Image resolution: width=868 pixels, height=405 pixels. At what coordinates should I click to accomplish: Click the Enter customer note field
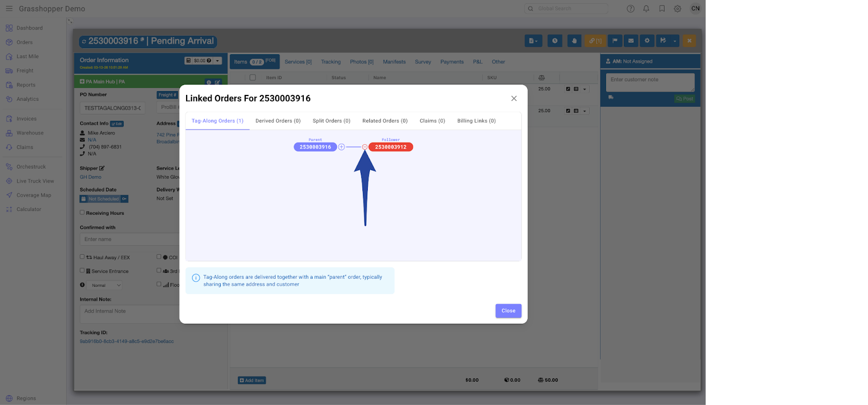[x=649, y=82]
